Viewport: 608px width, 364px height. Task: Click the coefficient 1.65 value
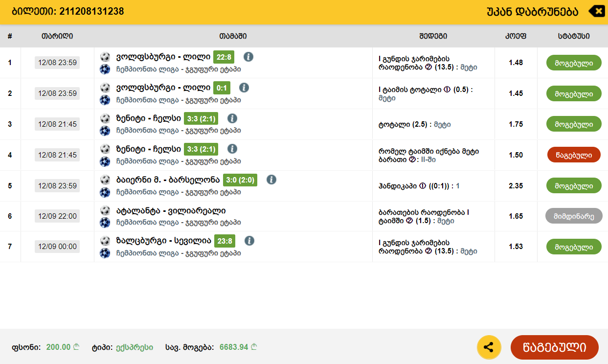click(x=516, y=216)
